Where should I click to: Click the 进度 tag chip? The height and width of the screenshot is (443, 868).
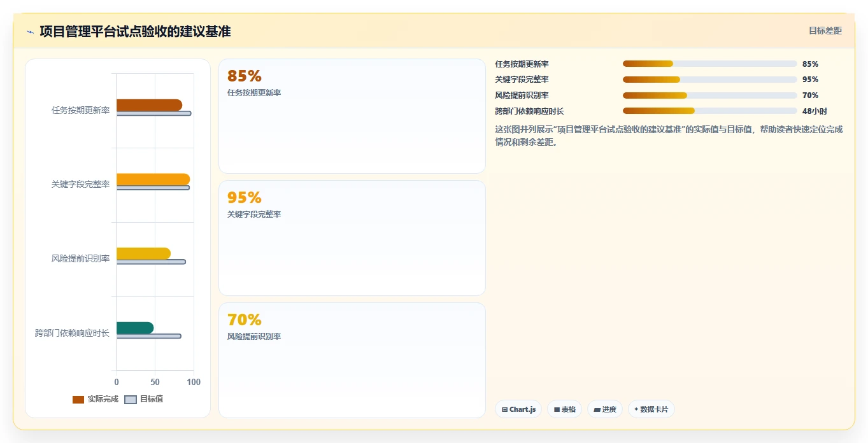[604, 409]
